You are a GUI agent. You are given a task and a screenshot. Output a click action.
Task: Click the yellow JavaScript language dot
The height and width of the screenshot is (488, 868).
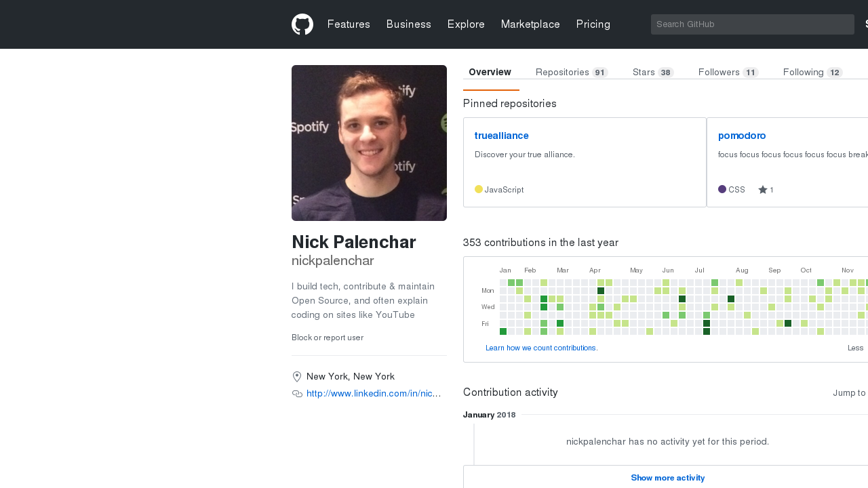[479, 189]
